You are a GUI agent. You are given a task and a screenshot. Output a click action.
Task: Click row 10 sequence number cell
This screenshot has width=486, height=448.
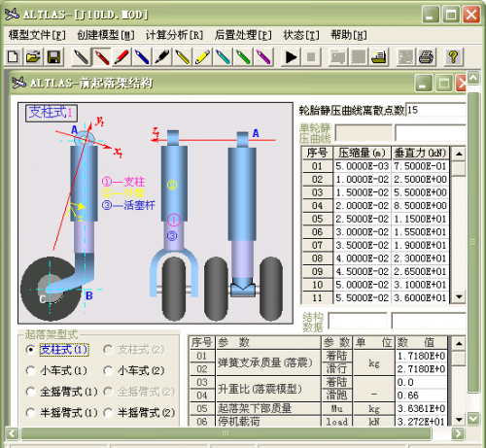coord(317,285)
